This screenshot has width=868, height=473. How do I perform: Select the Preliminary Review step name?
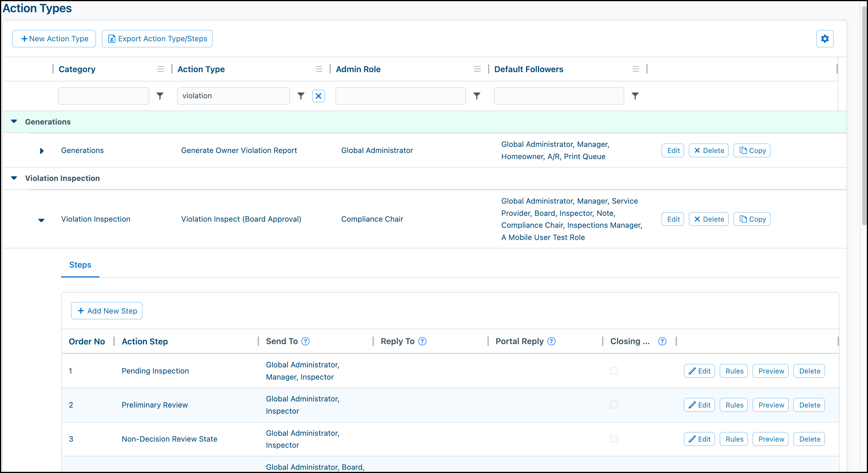click(155, 405)
